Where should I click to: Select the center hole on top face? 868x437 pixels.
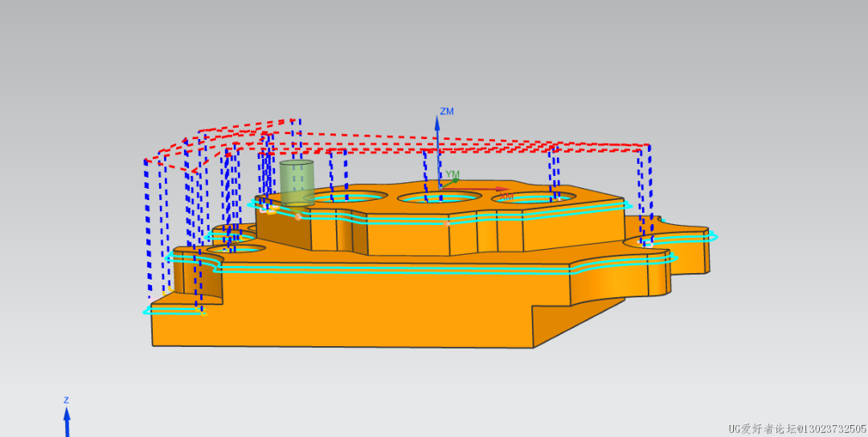(x=439, y=198)
